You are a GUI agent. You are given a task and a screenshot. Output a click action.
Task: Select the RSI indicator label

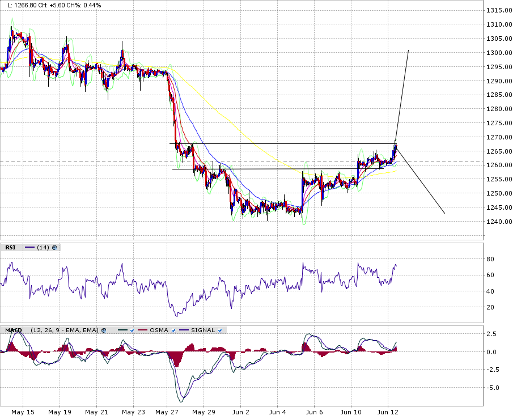(10, 247)
